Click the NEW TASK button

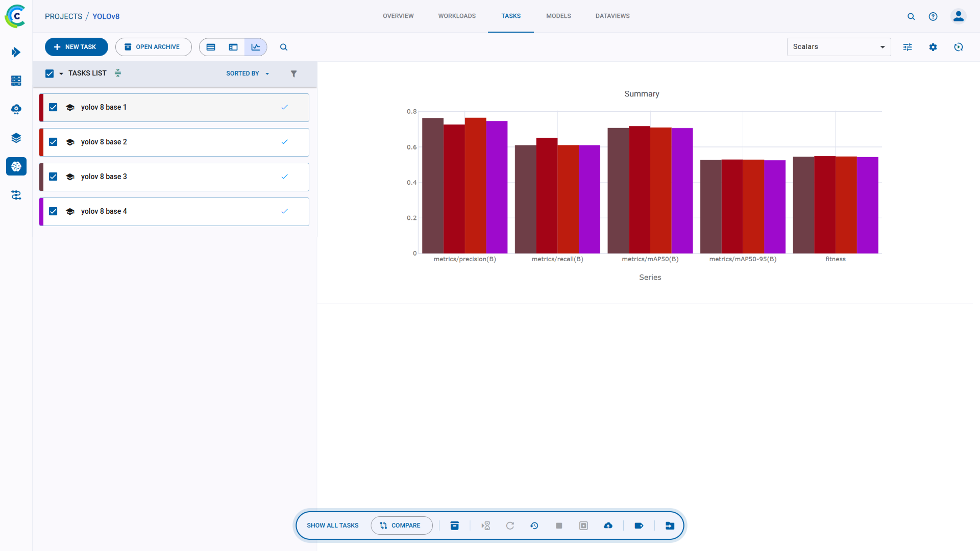click(77, 47)
